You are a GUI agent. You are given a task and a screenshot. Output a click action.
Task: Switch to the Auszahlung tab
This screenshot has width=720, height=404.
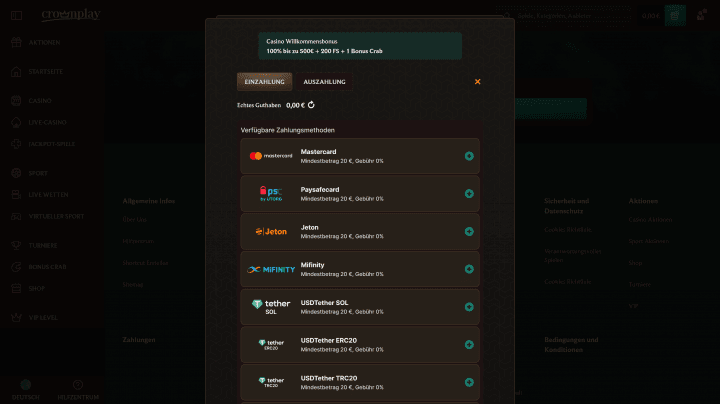point(325,82)
